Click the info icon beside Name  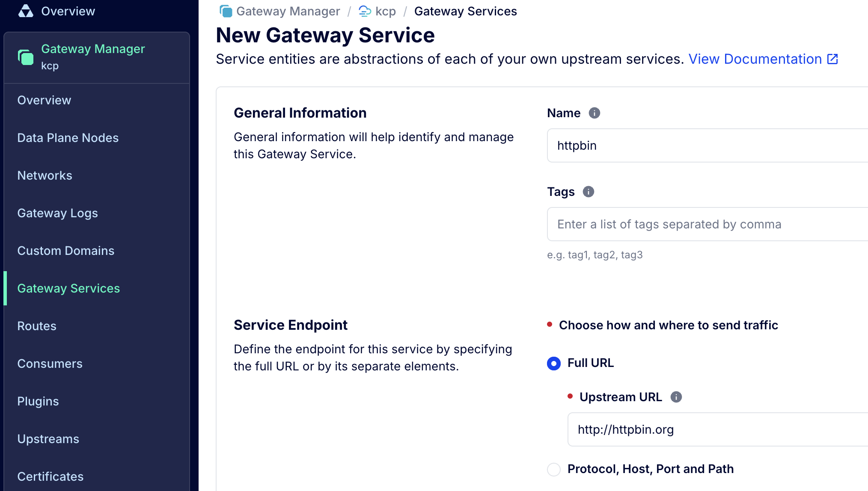594,113
